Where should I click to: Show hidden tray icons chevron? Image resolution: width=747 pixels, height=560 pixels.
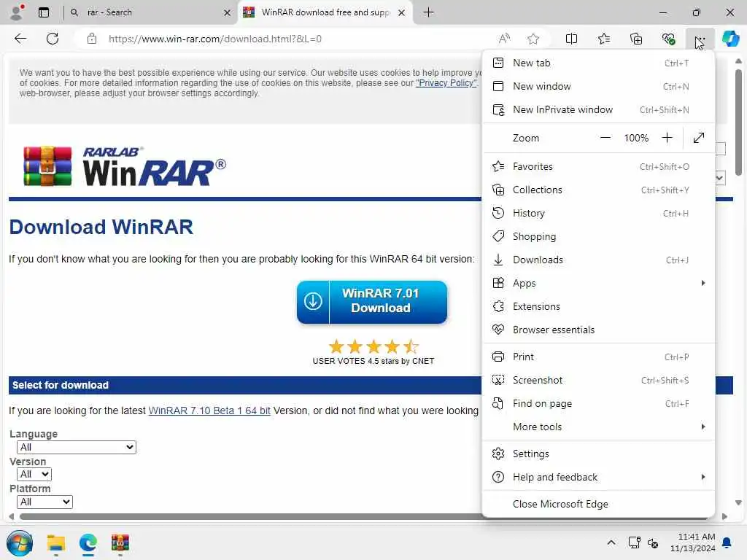tap(611, 542)
